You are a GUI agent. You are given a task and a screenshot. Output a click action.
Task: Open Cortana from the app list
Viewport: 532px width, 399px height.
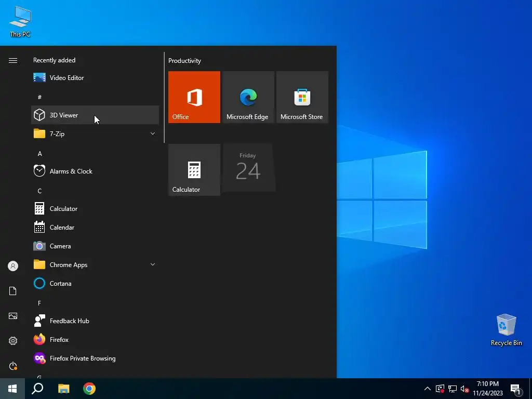pyautogui.click(x=95, y=283)
